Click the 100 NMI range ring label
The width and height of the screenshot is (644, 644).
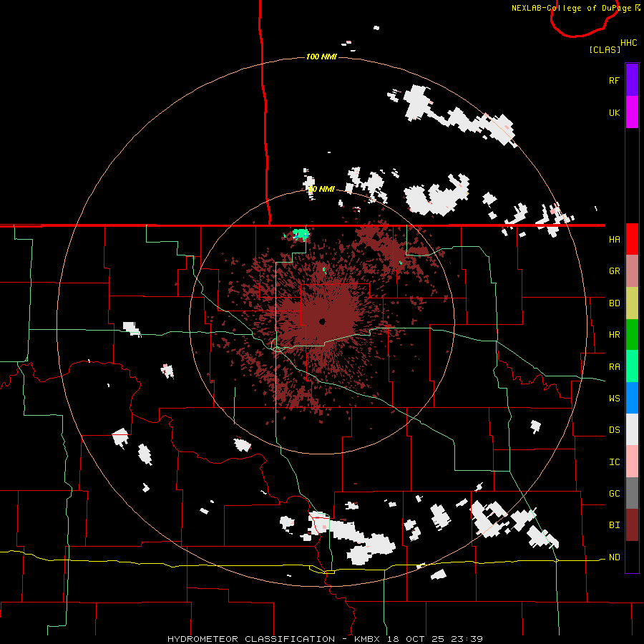(x=321, y=57)
